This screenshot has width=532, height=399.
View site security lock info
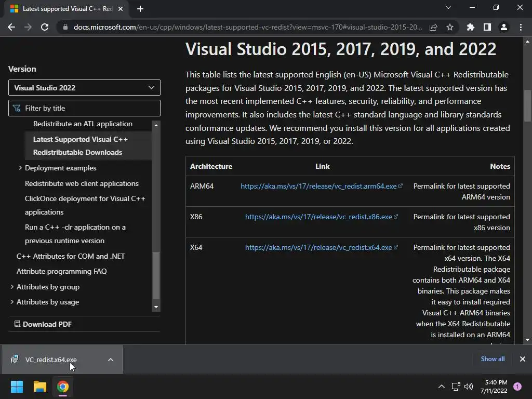[65, 27]
